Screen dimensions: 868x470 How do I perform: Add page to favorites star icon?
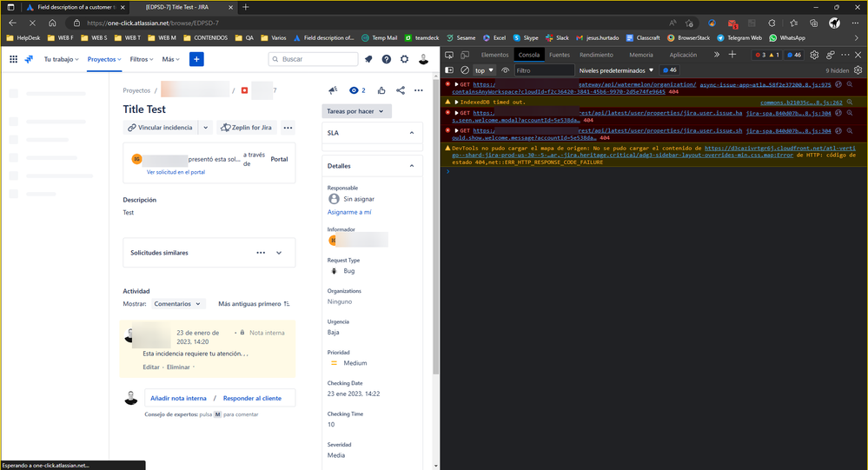(689, 23)
